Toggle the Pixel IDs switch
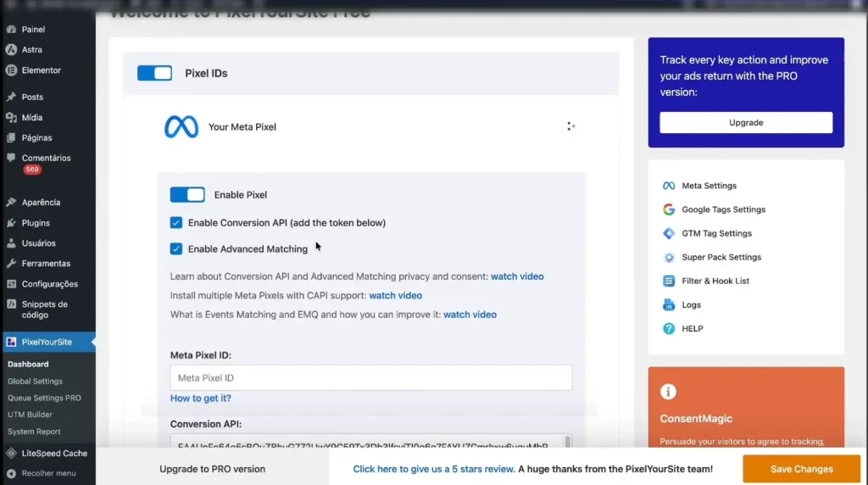This screenshot has width=868, height=485. tap(154, 73)
